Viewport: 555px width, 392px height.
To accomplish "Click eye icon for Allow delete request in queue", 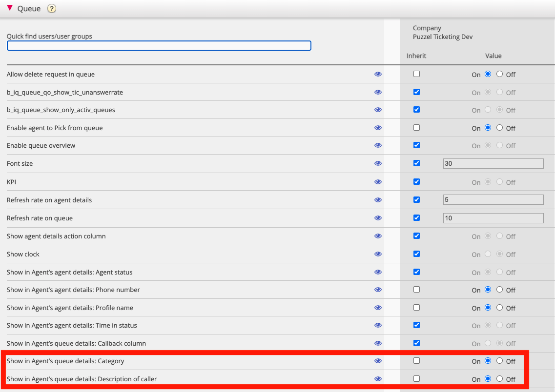I will pos(378,74).
